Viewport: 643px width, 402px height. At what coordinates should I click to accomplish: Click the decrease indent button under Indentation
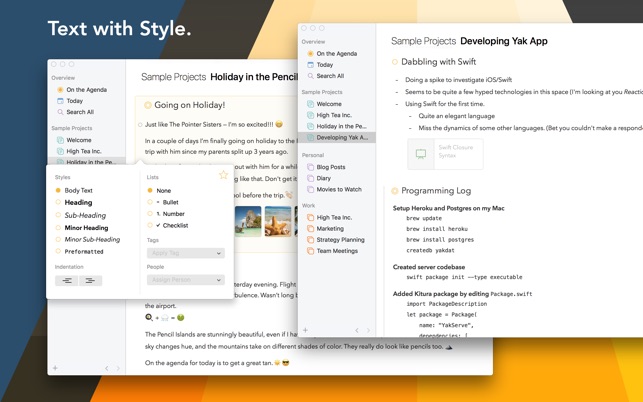pos(67,281)
